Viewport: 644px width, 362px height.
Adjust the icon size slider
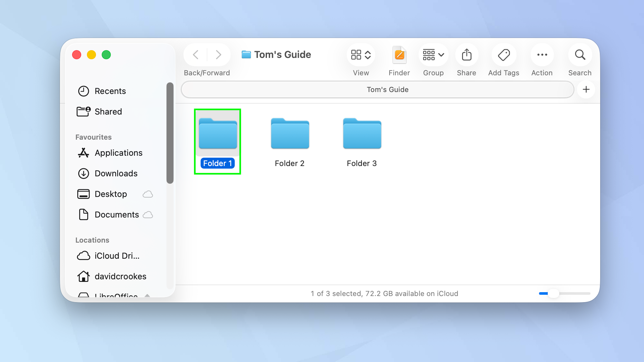point(554,293)
